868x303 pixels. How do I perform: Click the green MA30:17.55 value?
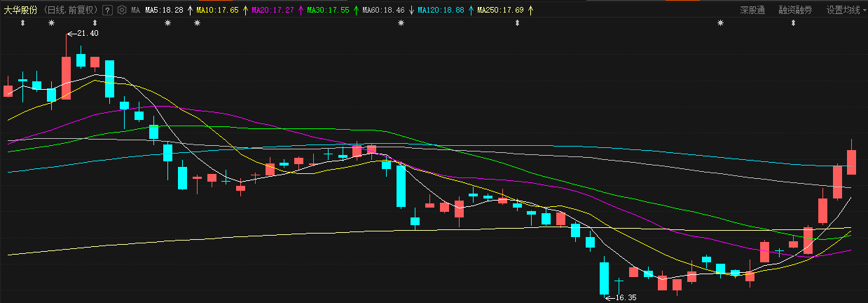pyautogui.click(x=328, y=11)
